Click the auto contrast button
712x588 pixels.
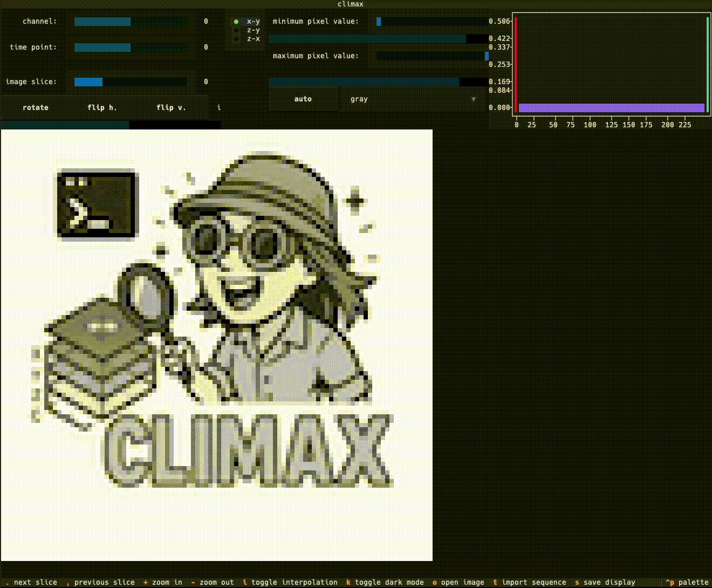click(303, 99)
